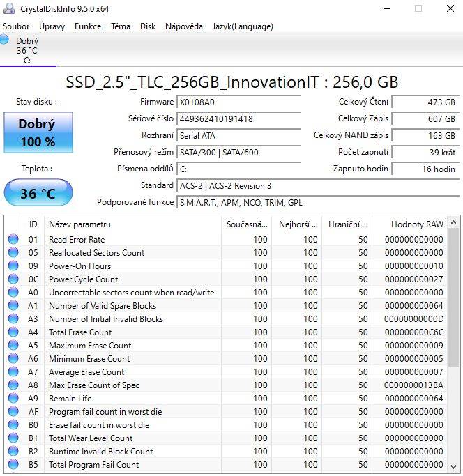Click the Písmena oddílů field C:
This screenshot has width=463, height=476.
click(x=238, y=169)
